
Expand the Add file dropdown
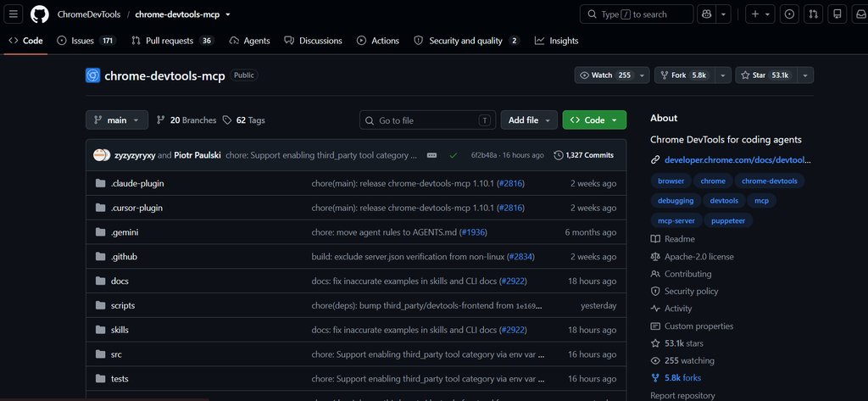(529, 120)
